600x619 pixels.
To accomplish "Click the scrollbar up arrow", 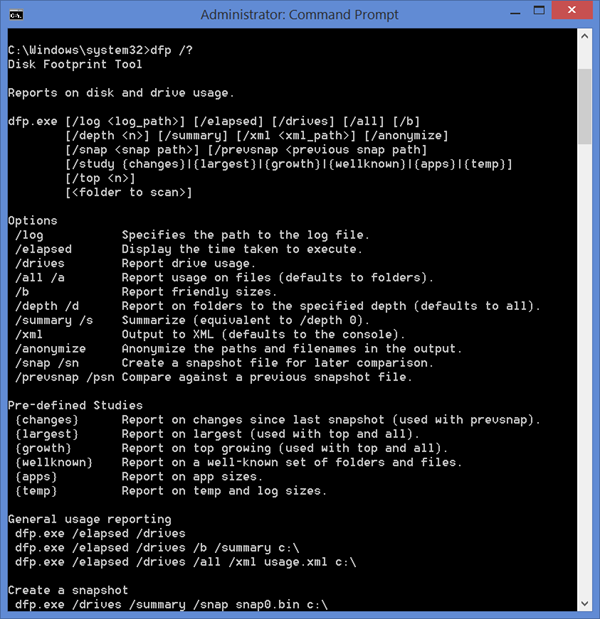I will pos(585,36).
